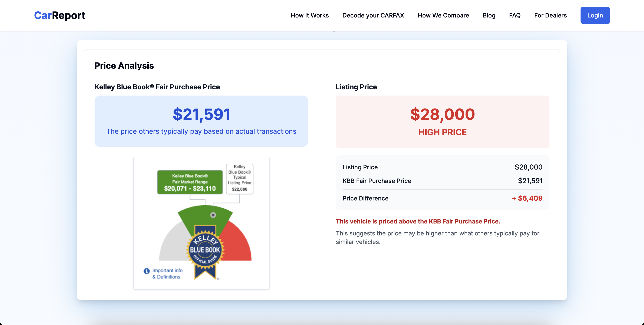Click the blue info icon in KBB graphic
The height and width of the screenshot is (325, 644).
pos(147,271)
